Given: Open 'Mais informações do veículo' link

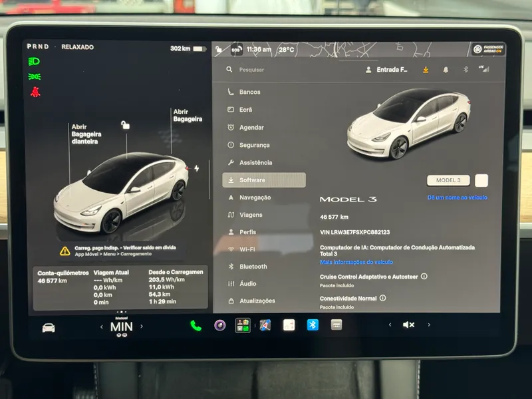Looking at the screenshot, I should (356, 262).
